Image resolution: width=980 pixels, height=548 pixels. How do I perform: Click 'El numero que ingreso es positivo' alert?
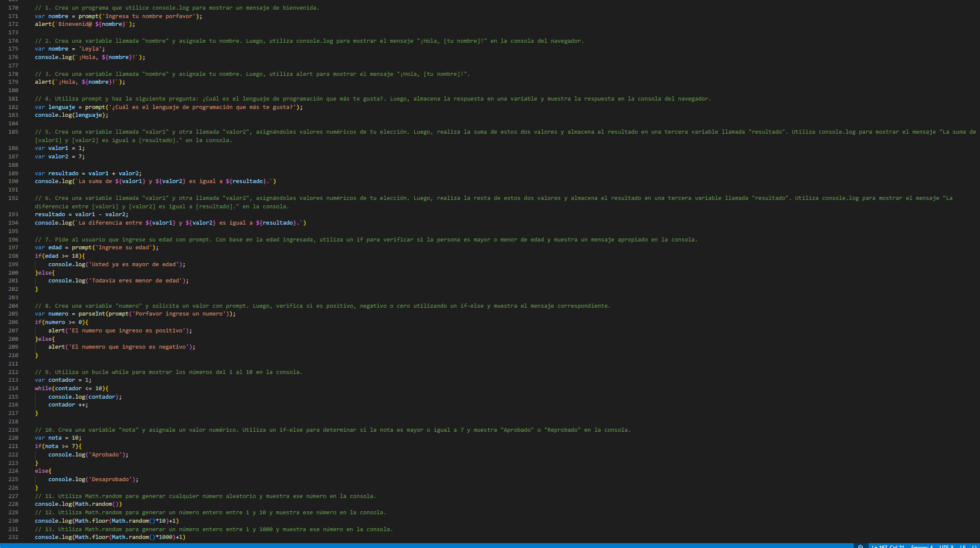pos(120,331)
